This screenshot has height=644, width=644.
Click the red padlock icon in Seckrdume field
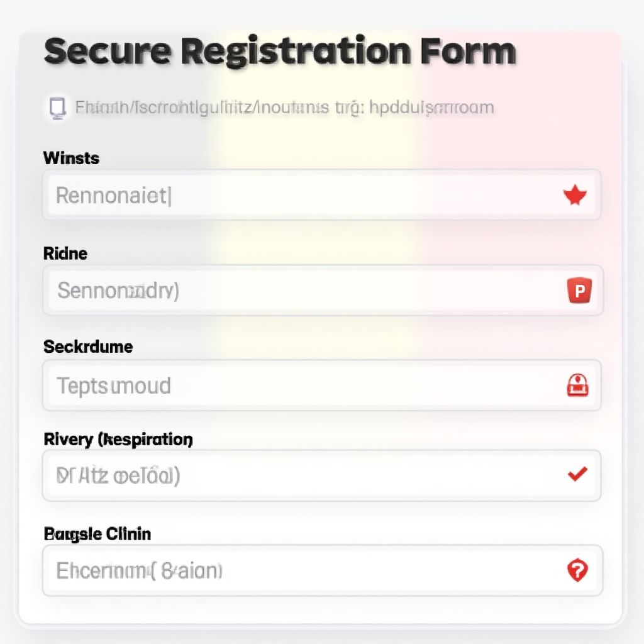click(x=577, y=385)
